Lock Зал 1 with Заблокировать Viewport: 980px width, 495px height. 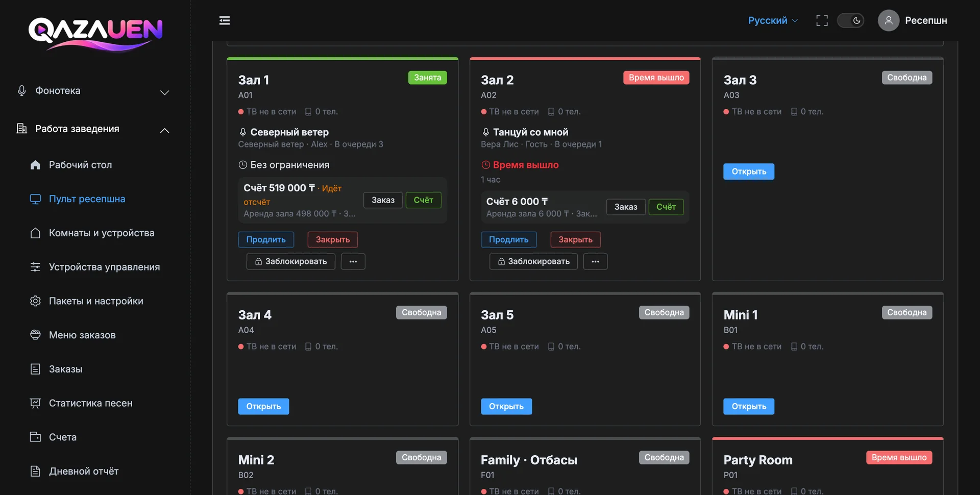click(291, 261)
